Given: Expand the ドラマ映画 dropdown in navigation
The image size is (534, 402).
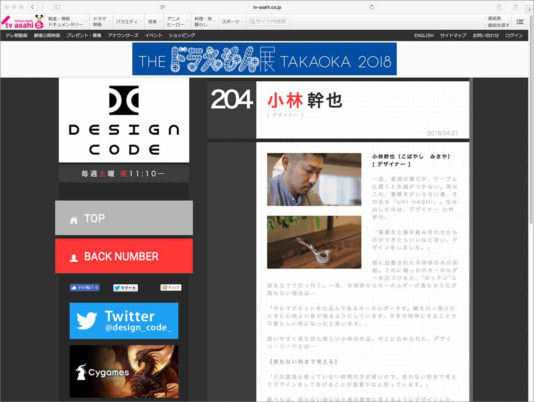Looking at the screenshot, I should click(x=100, y=21).
